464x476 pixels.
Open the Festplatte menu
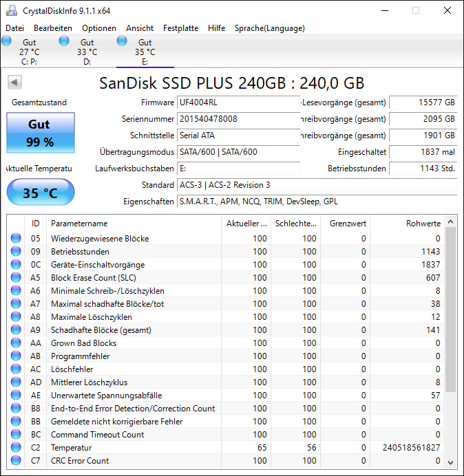180,28
